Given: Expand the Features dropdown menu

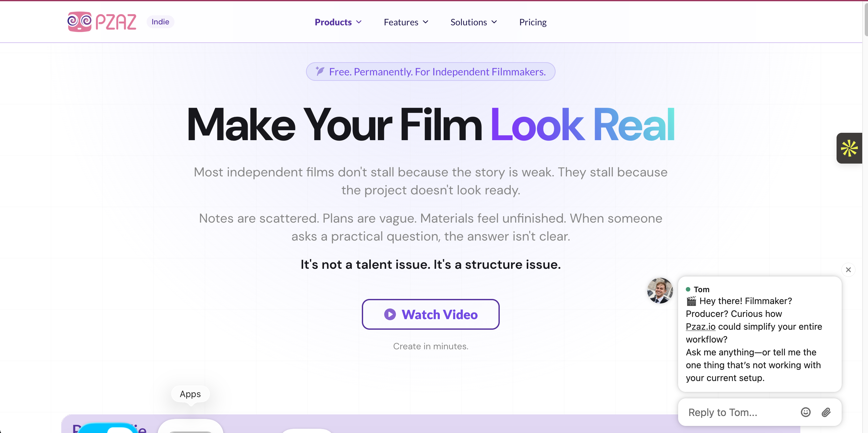Looking at the screenshot, I should click(x=406, y=22).
